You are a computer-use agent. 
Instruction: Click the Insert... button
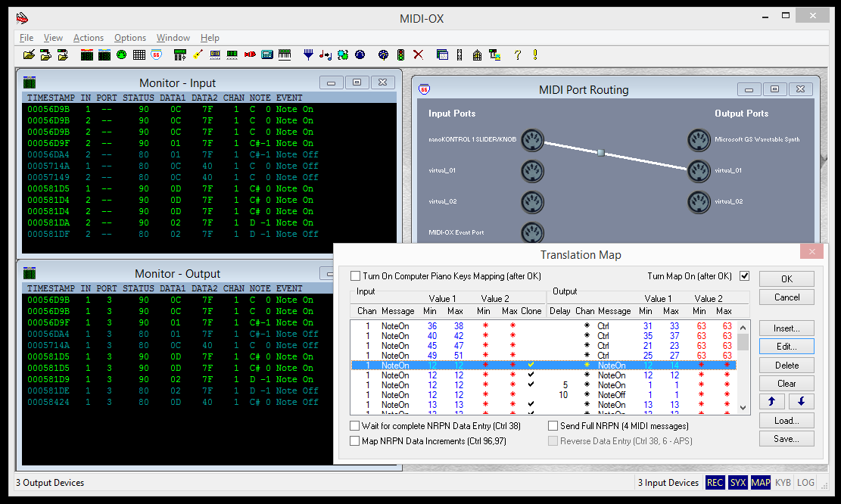[786, 328]
